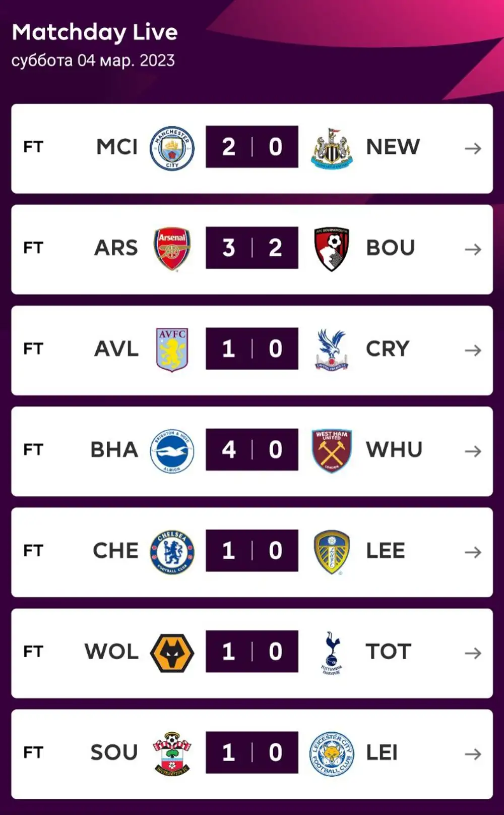Viewport: 504px width, 815px height.
Task: Click the WOL team abbreviation
Action: coord(111,652)
